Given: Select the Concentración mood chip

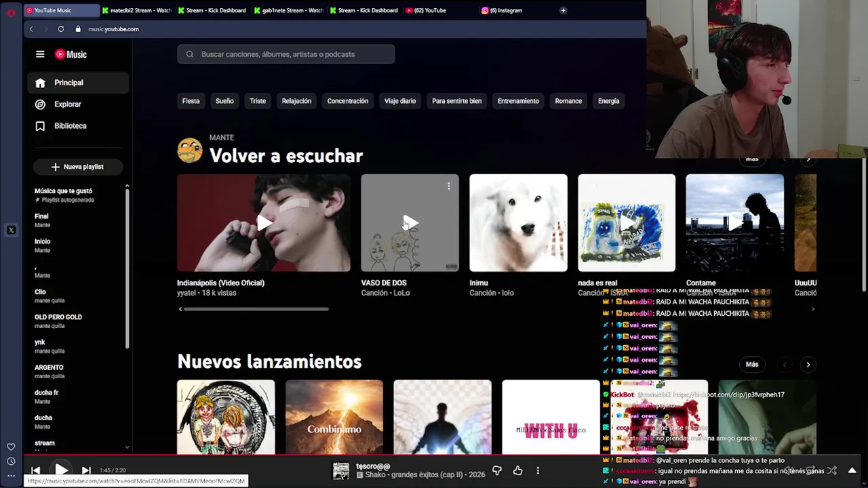Looking at the screenshot, I should click(348, 101).
